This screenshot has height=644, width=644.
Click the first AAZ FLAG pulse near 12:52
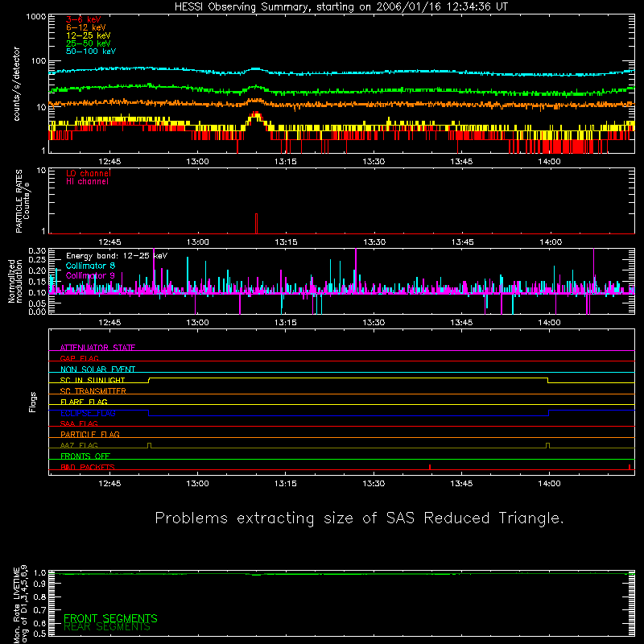coord(149,446)
